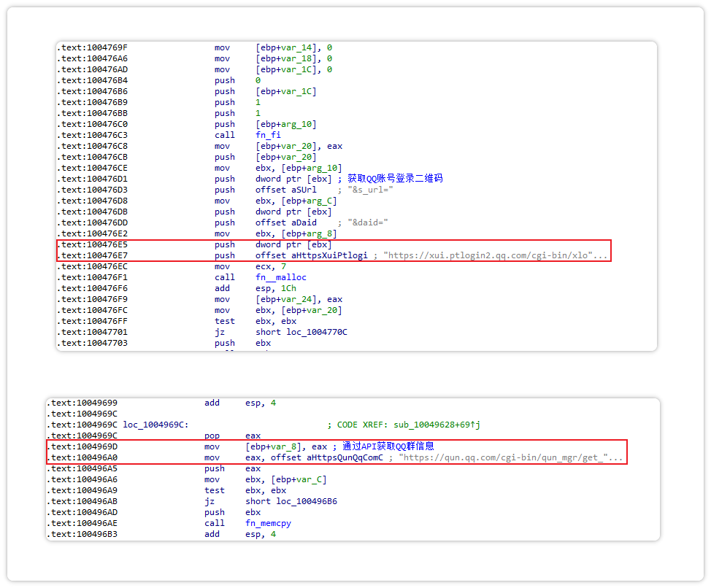Click the address .text:1004769F

tap(91, 47)
